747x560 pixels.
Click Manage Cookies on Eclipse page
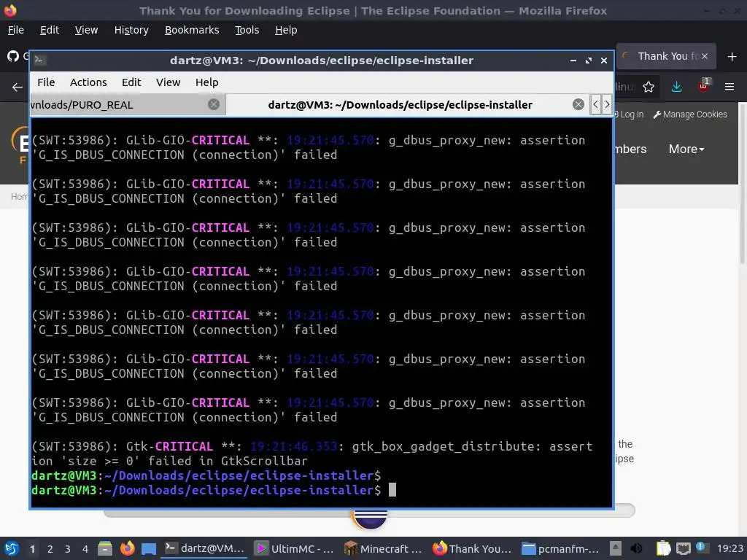tap(690, 114)
